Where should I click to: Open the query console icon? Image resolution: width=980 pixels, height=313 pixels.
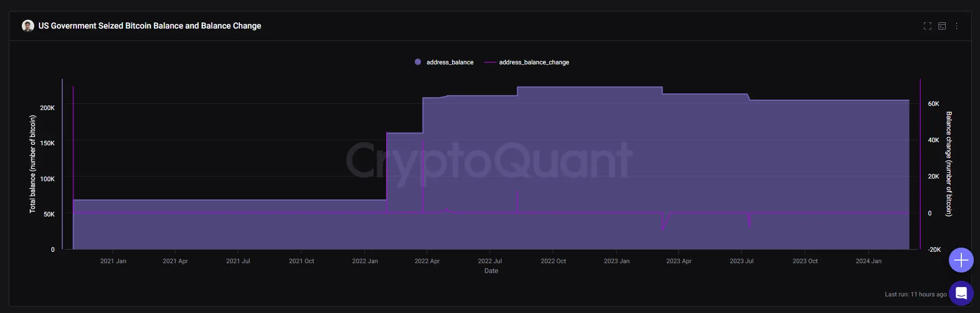click(942, 26)
